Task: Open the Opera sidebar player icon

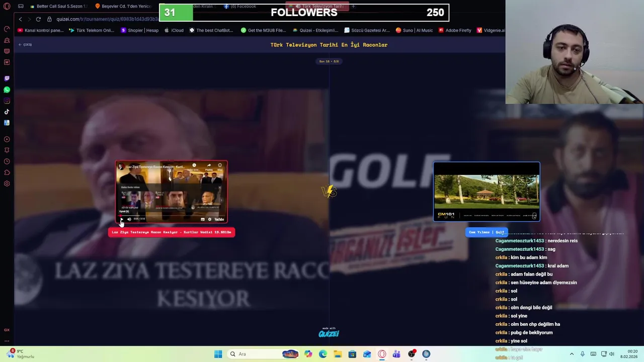Action: click(7, 139)
